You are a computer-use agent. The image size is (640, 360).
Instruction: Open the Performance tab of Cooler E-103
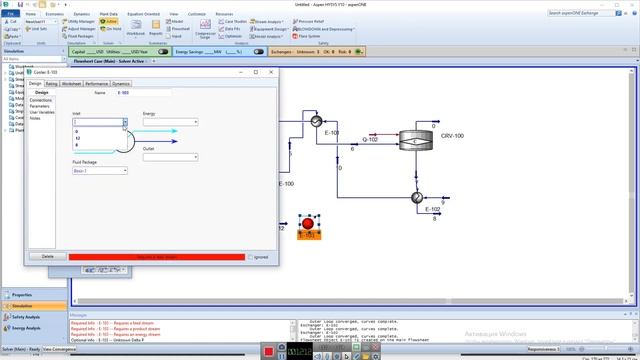point(97,84)
